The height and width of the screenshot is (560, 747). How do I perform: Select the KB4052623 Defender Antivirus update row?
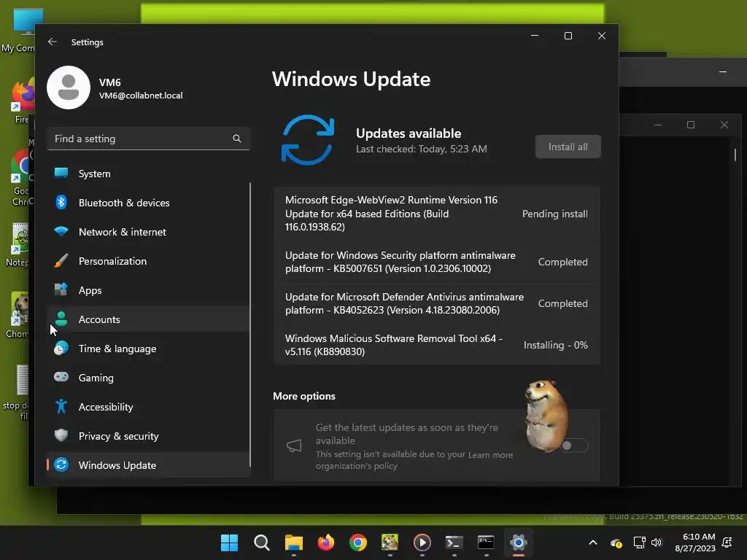tap(437, 303)
